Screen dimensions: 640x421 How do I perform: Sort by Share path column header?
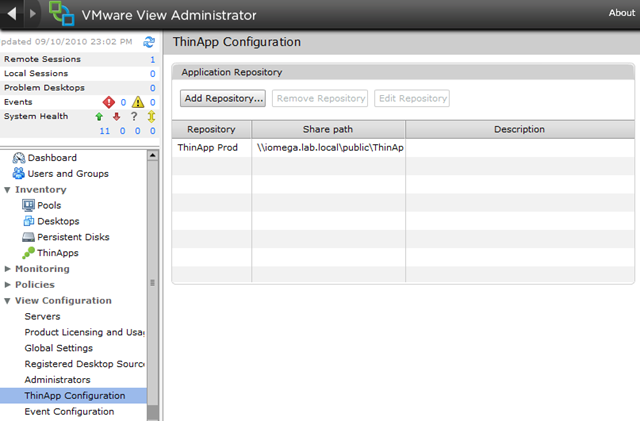coord(328,129)
